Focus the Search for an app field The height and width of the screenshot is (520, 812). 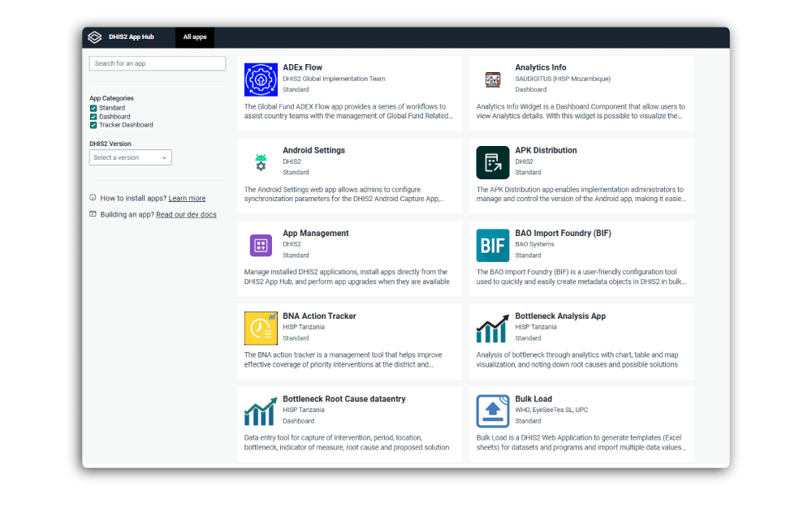(158, 63)
